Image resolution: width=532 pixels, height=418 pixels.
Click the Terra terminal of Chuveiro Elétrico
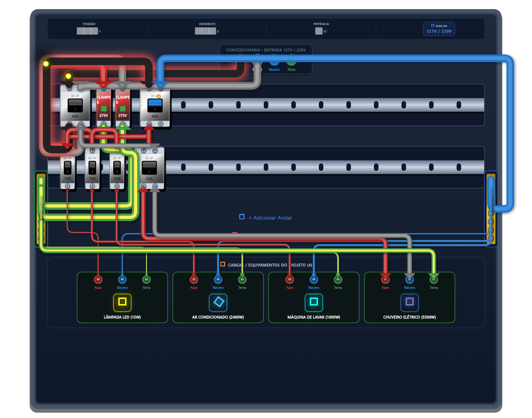pyautogui.click(x=434, y=280)
